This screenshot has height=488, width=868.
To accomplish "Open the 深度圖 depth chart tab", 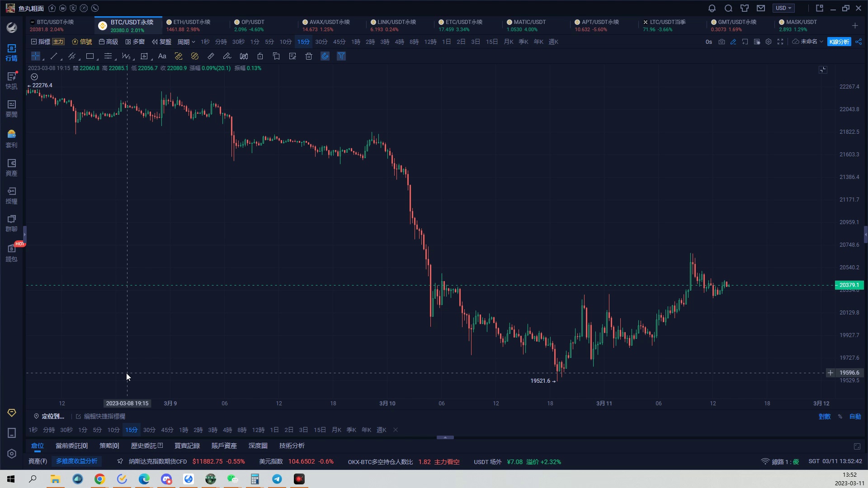I will click(258, 446).
